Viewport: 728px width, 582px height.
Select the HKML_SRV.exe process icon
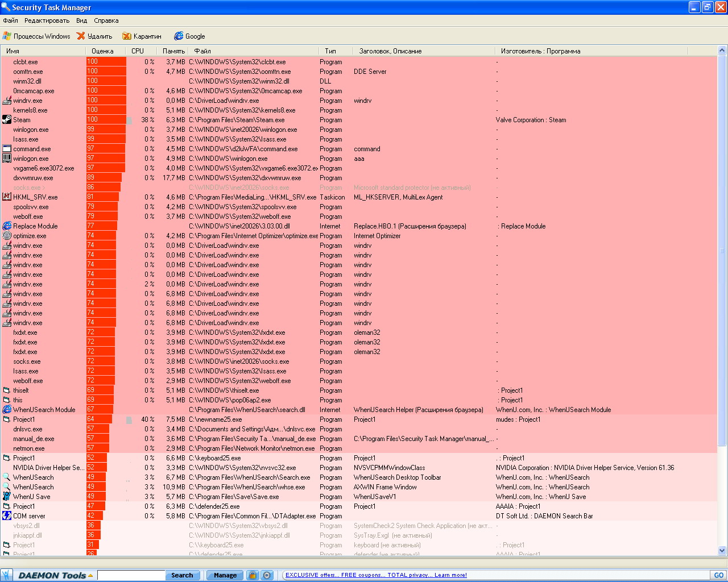(x=7, y=197)
